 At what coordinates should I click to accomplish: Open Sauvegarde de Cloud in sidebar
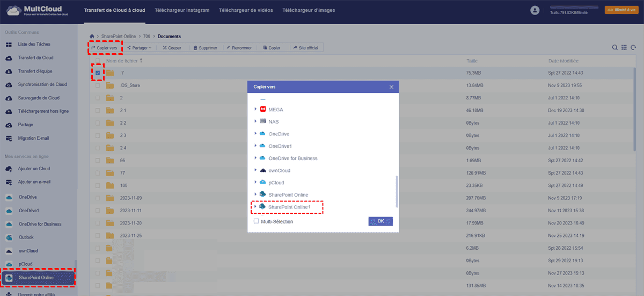(39, 98)
